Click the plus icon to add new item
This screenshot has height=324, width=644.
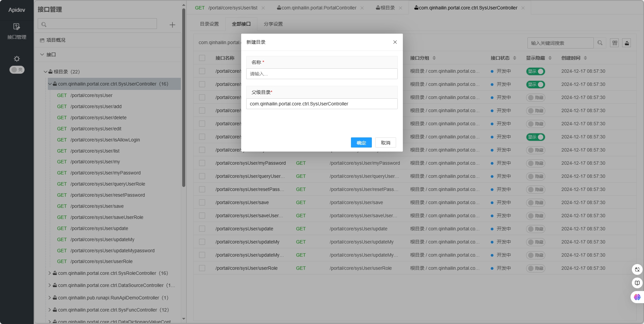click(172, 25)
